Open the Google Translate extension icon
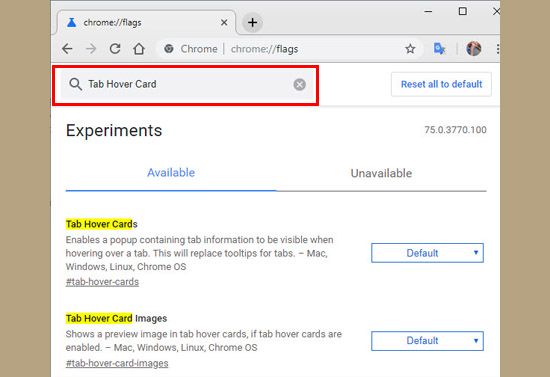Image resolution: width=550 pixels, height=377 pixels. (x=439, y=48)
